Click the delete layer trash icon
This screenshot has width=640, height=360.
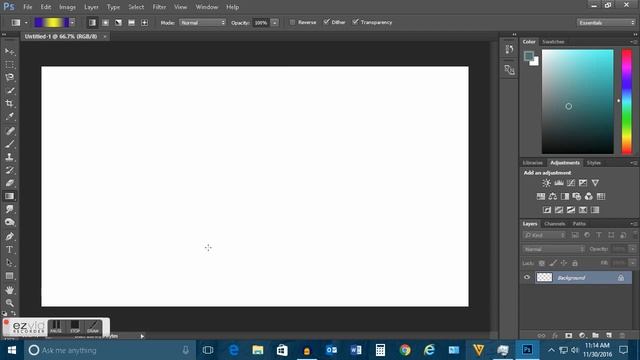622,336
